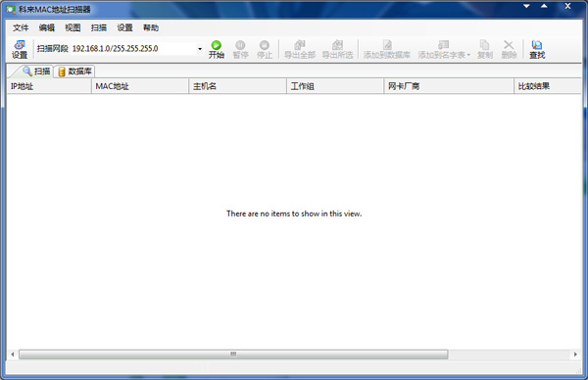588x380 pixels.
Task: Sort by the 工作组 column header
Action: (x=335, y=86)
